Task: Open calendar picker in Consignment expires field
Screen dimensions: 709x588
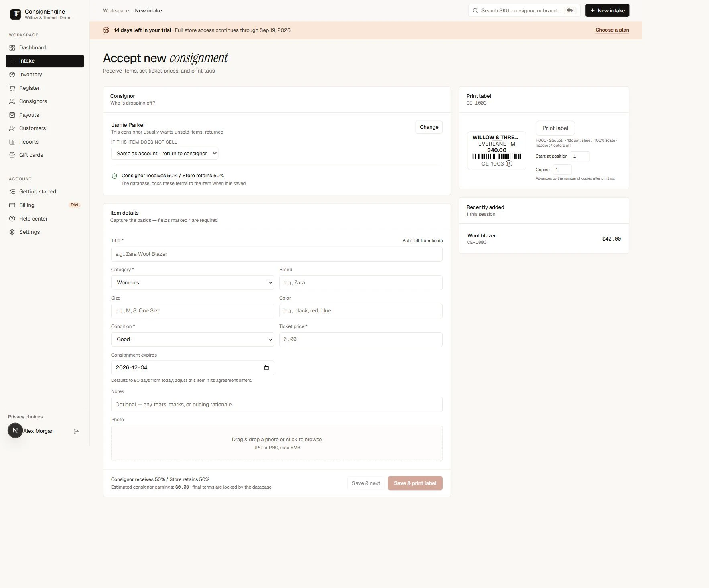Action: click(266, 368)
